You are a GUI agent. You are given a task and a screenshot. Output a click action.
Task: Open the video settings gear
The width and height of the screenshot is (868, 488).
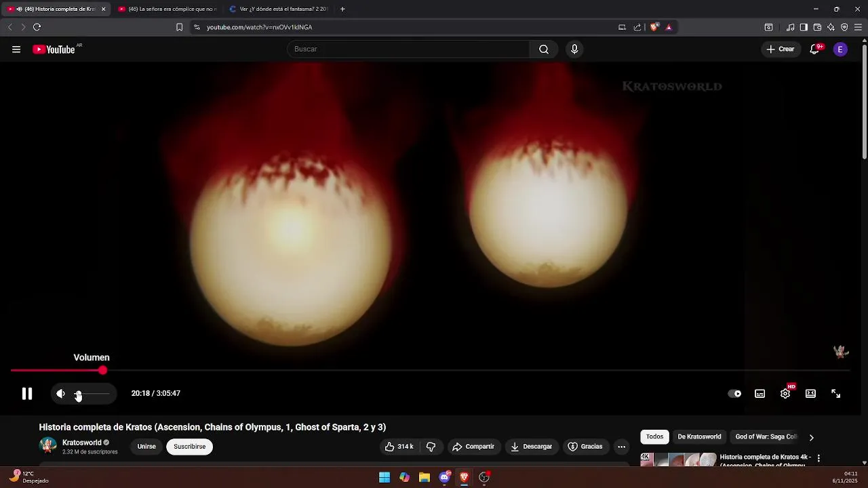tap(785, 394)
